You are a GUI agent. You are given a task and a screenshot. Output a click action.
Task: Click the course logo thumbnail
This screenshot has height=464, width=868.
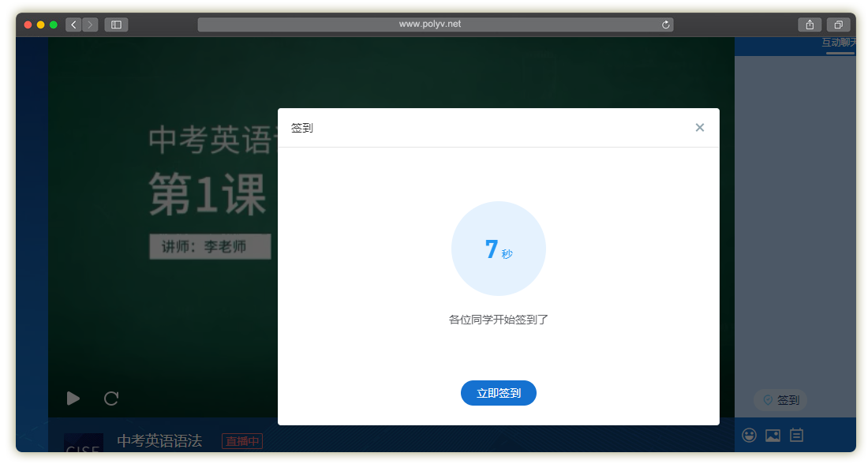coord(84,443)
